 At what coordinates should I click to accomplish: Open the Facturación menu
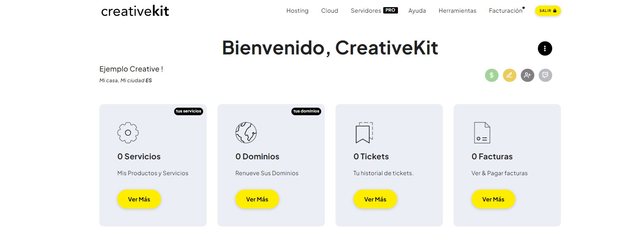coord(506,11)
